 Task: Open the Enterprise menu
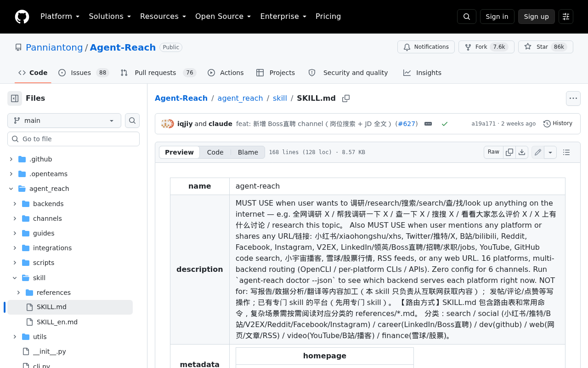(x=283, y=17)
